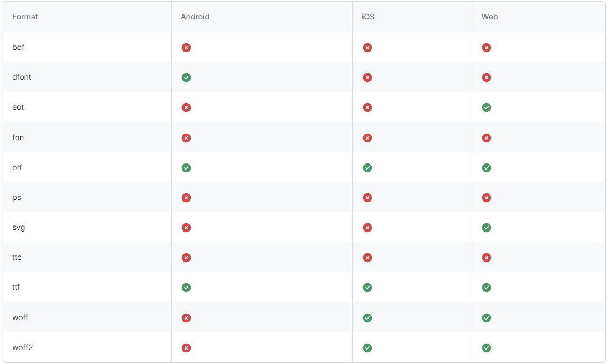Click the dfont format row label
609x364 pixels.
(22, 77)
